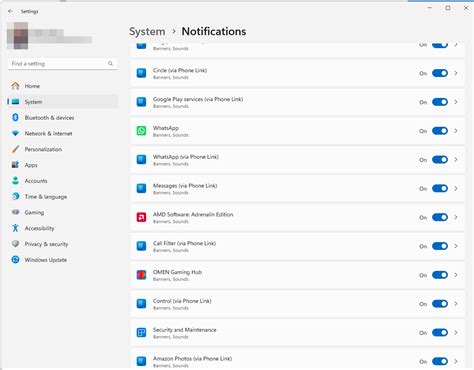Click the Gaming controller icon
This screenshot has height=370, width=474.
tap(15, 212)
